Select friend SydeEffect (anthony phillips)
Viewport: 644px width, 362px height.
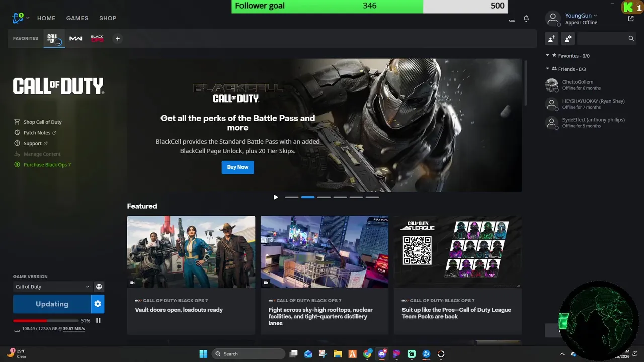click(x=591, y=122)
